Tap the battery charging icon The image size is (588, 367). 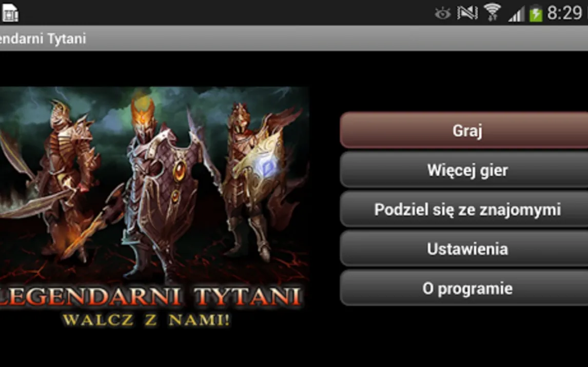pyautogui.click(x=536, y=14)
